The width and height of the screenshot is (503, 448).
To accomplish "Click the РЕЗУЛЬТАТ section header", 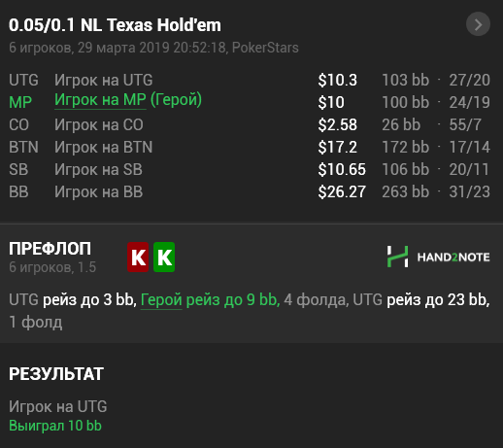I will [56, 374].
